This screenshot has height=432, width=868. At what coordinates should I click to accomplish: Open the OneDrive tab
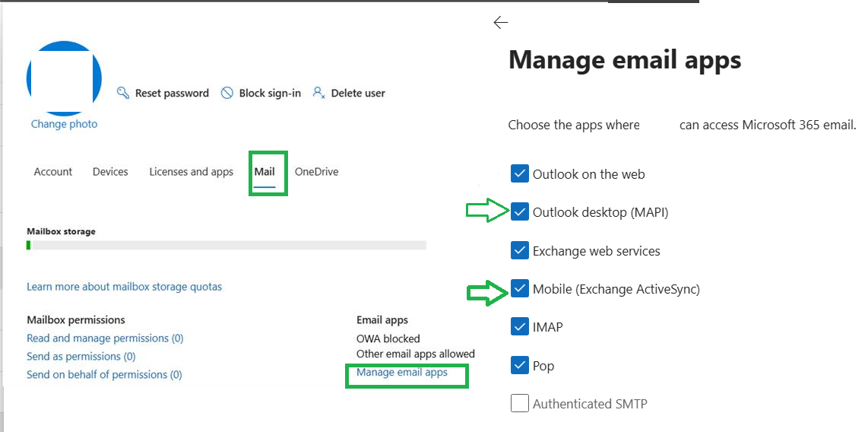(x=317, y=172)
